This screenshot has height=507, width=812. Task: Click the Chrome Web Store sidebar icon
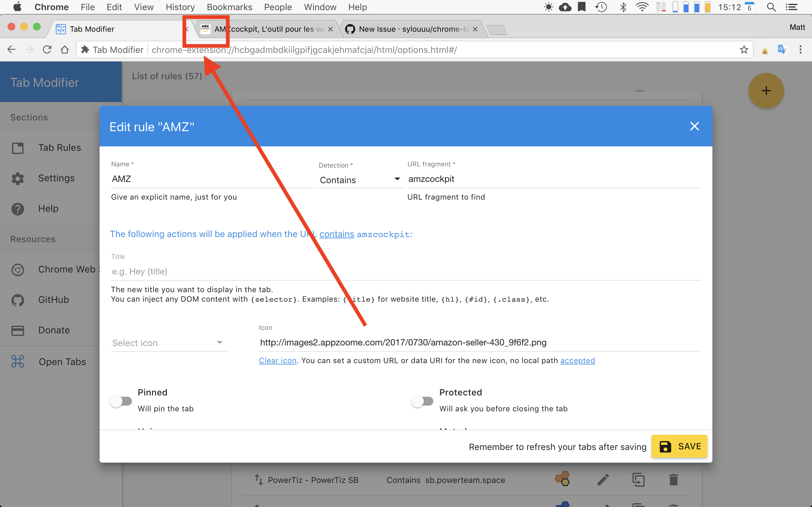[17, 270]
